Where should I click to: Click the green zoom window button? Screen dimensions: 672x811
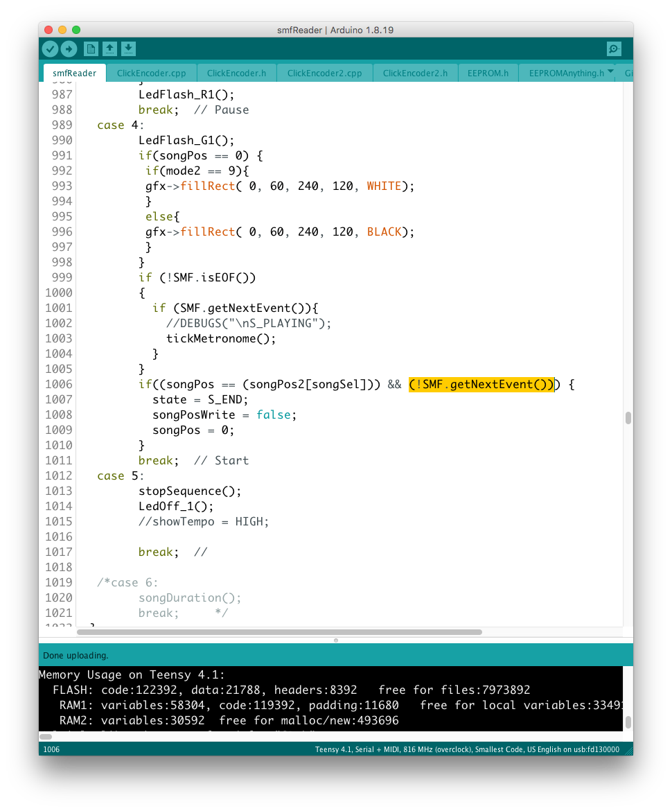click(76, 30)
